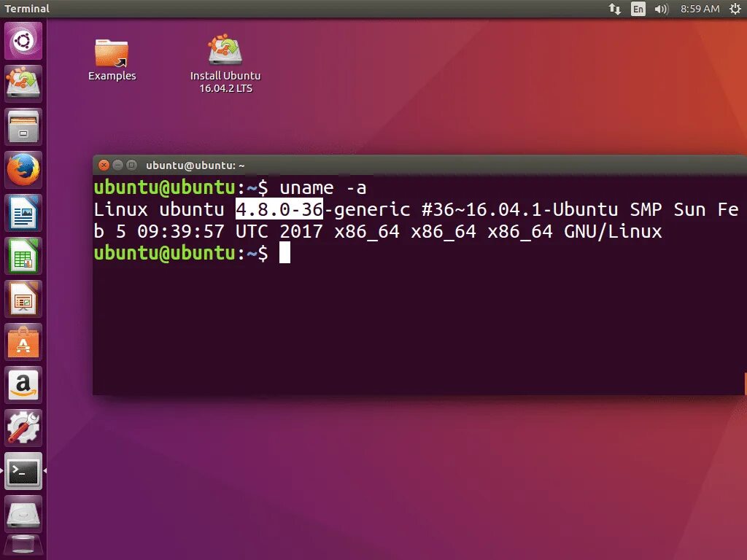Minimize the terminal window
The width and height of the screenshot is (747, 560).
pyautogui.click(x=117, y=166)
